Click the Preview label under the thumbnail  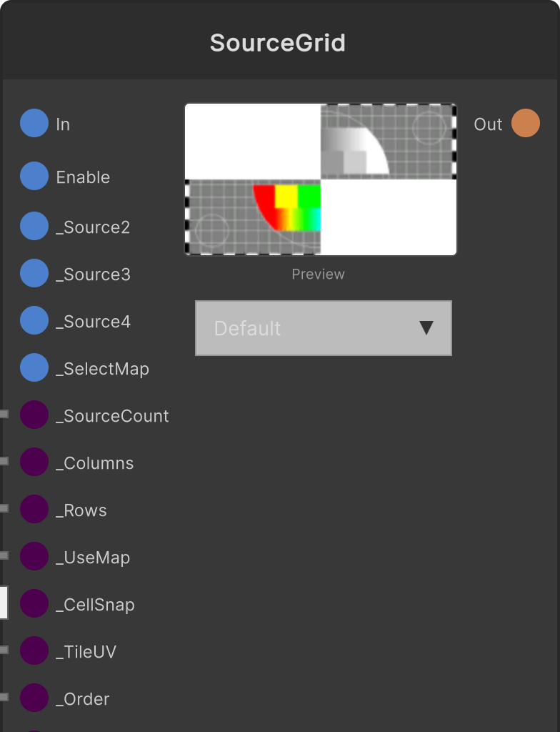[319, 274]
